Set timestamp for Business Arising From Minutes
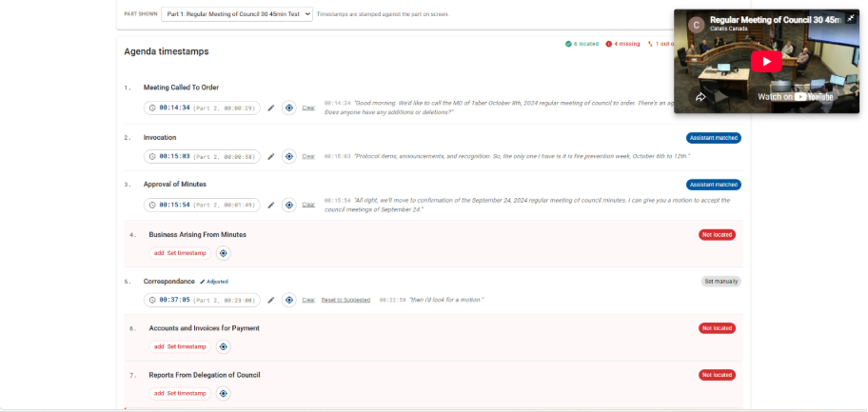The height and width of the screenshot is (412, 868). [x=180, y=253]
